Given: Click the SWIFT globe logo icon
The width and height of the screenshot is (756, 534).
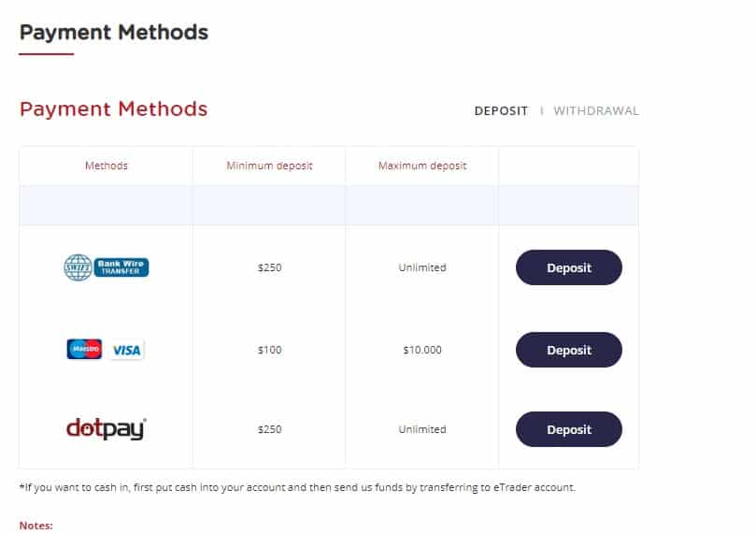Looking at the screenshot, I should [78, 267].
